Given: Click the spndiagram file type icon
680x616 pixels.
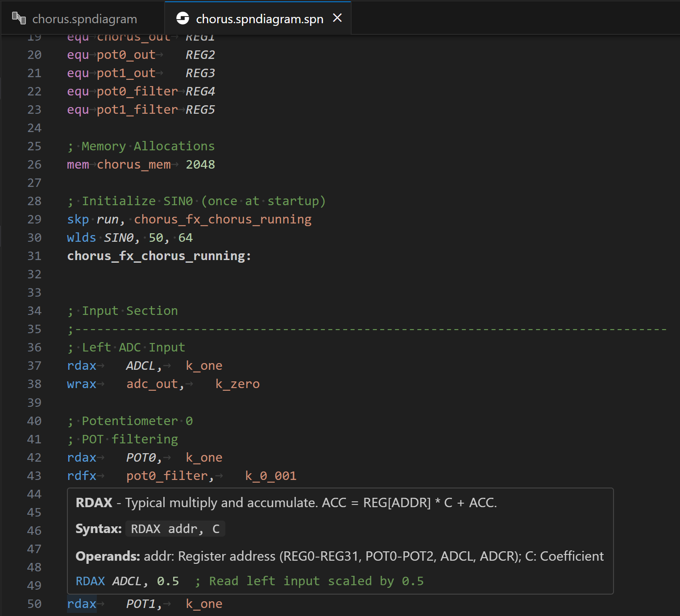Looking at the screenshot, I should click(18, 18).
